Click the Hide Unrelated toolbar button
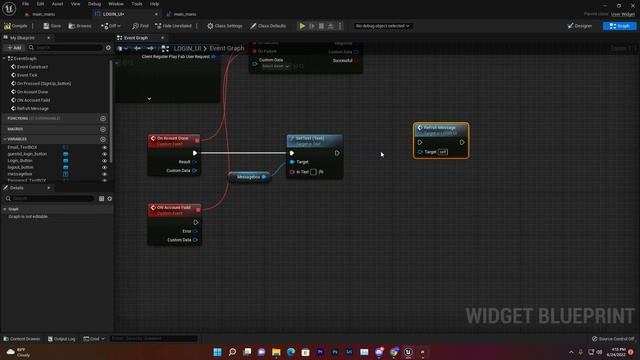The image size is (640, 360). click(173, 26)
